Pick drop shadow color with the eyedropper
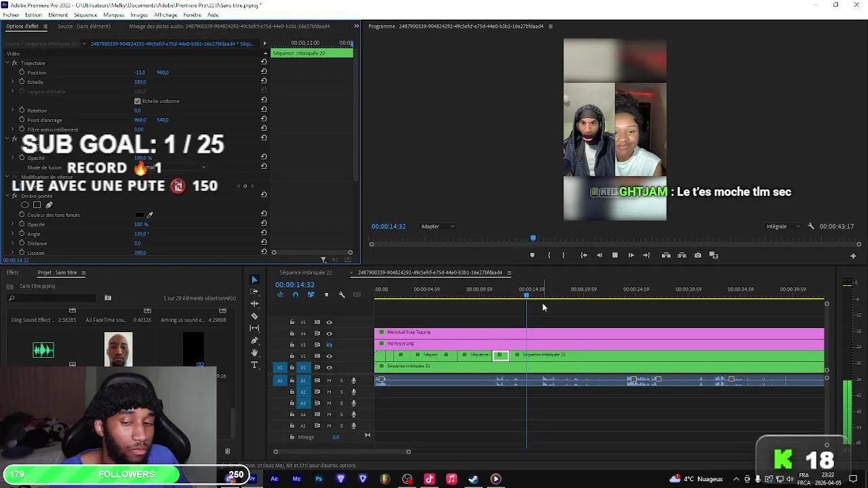The image size is (868, 488). pos(150,215)
